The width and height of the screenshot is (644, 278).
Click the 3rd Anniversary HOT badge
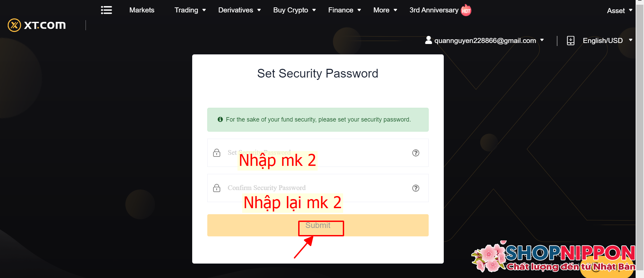tap(466, 10)
